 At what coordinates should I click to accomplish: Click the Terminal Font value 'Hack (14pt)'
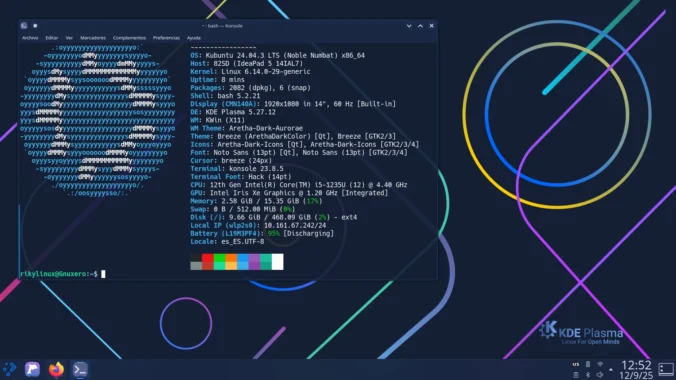269,177
